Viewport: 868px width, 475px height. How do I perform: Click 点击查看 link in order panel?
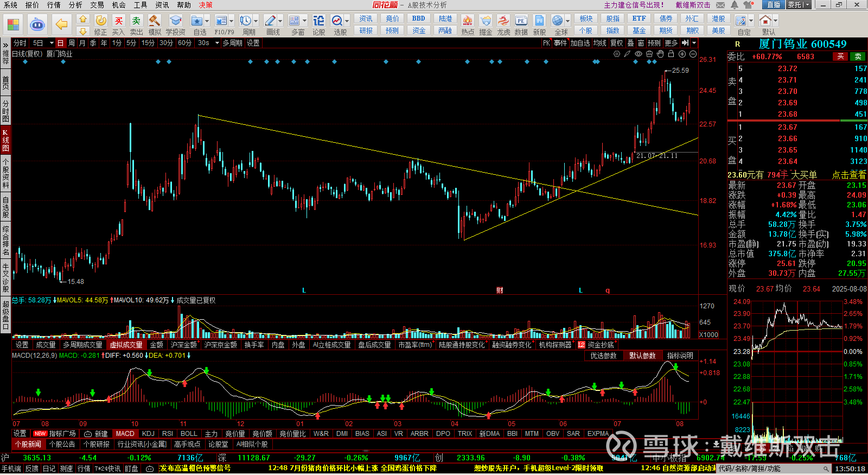pyautogui.click(x=849, y=175)
